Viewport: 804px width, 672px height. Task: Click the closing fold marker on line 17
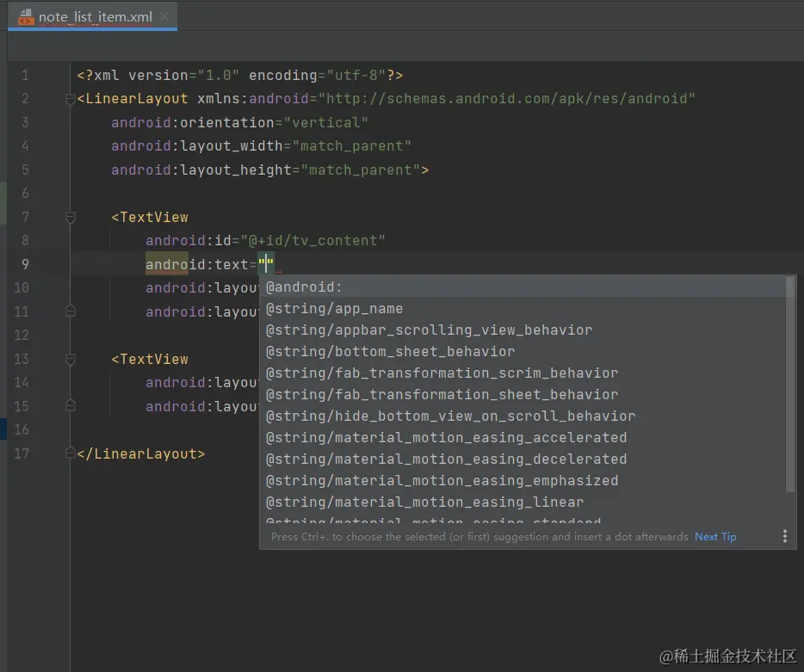point(71,453)
